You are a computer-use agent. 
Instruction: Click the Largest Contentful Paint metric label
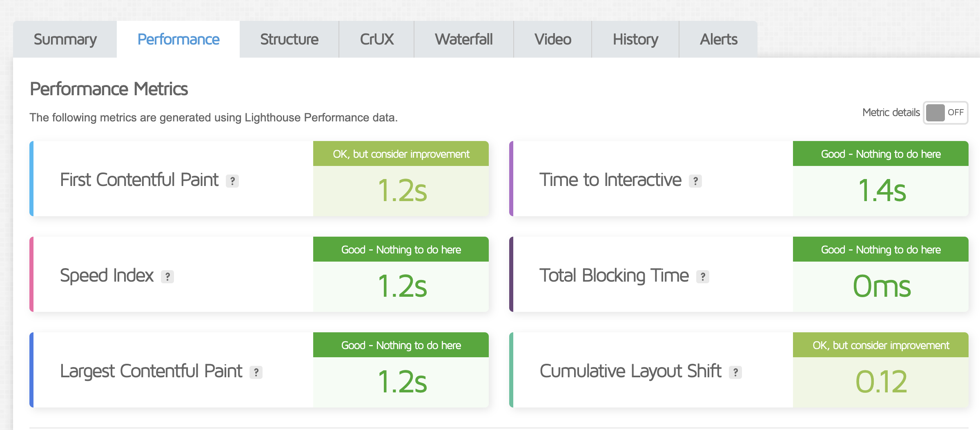(151, 371)
